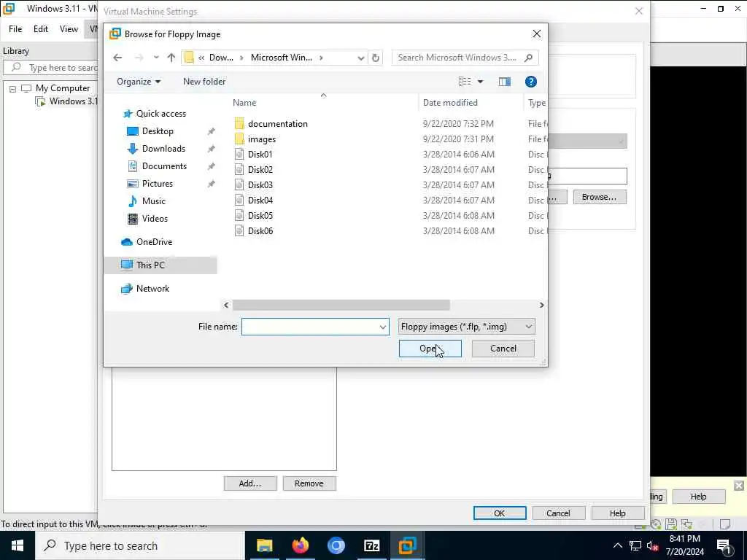Open File Explorer from the taskbar

click(x=264, y=545)
